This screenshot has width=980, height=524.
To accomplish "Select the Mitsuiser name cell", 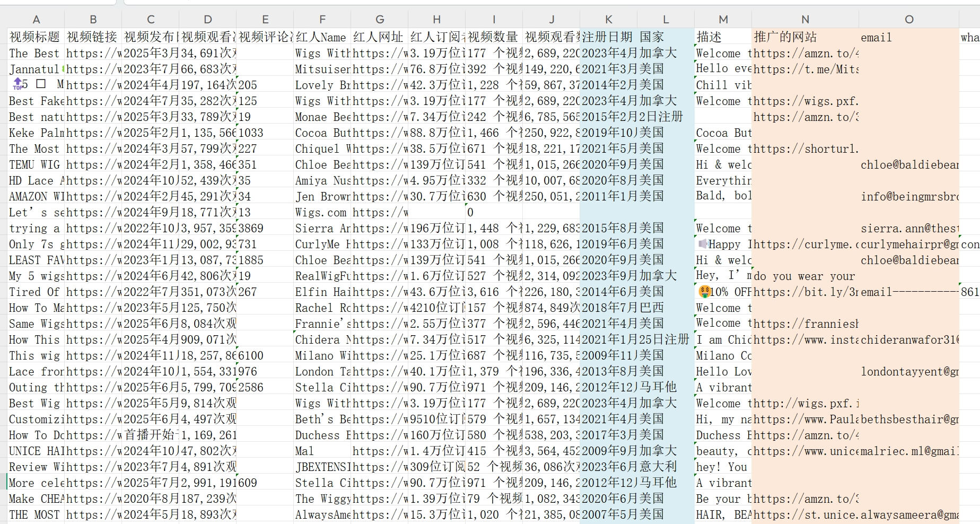I will tap(322, 69).
